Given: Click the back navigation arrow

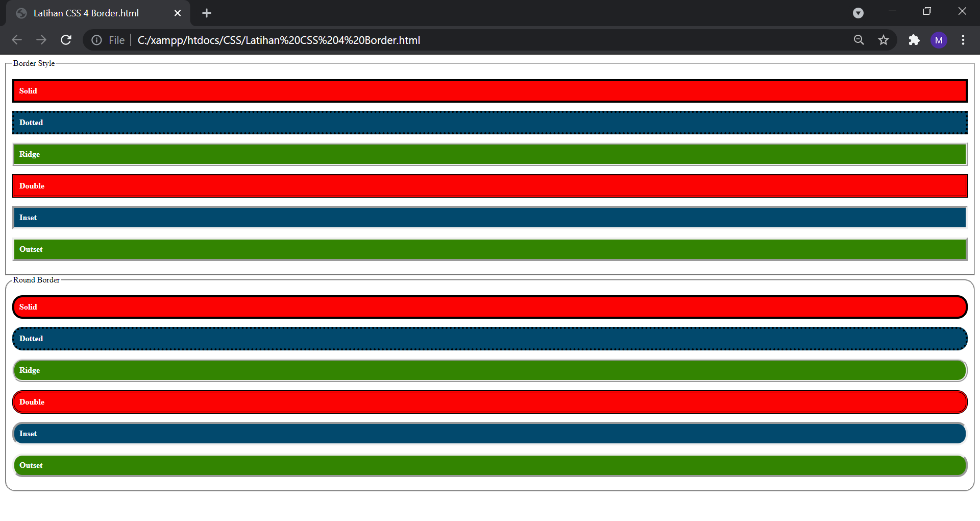Looking at the screenshot, I should pyautogui.click(x=17, y=40).
